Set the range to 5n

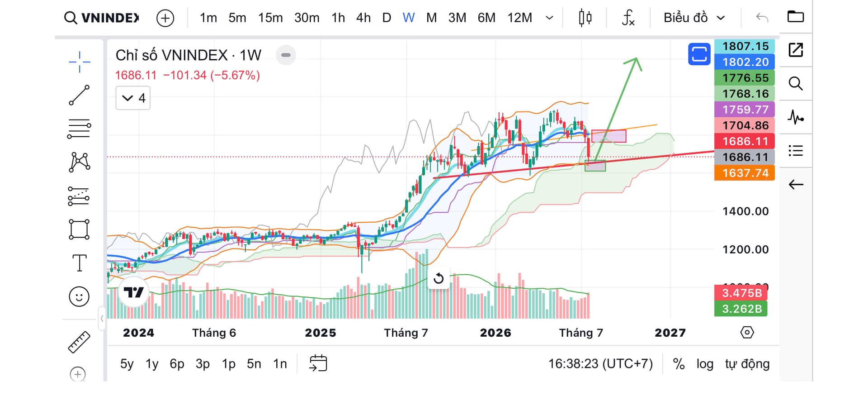point(254,364)
